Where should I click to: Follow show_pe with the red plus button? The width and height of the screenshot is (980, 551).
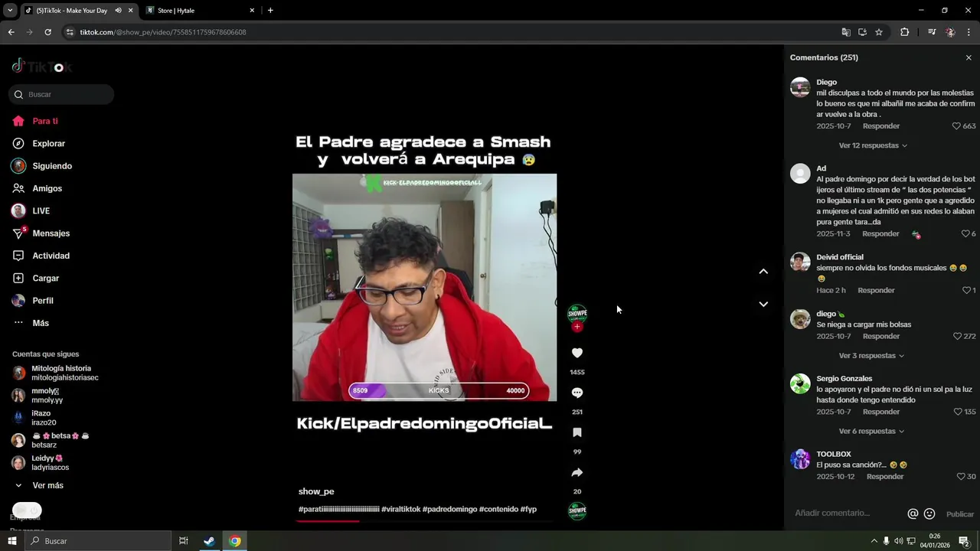click(x=577, y=327)
